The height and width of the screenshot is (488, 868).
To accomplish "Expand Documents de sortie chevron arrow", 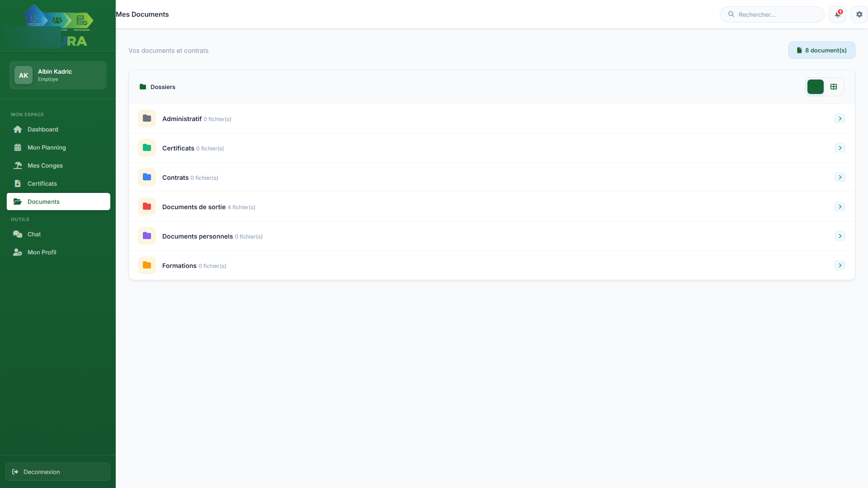I will coord(840,206).
